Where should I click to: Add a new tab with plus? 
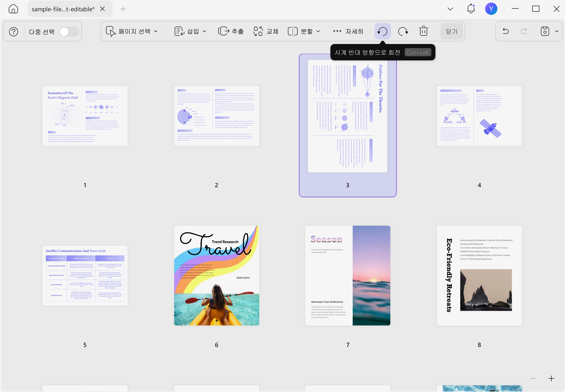123,9
